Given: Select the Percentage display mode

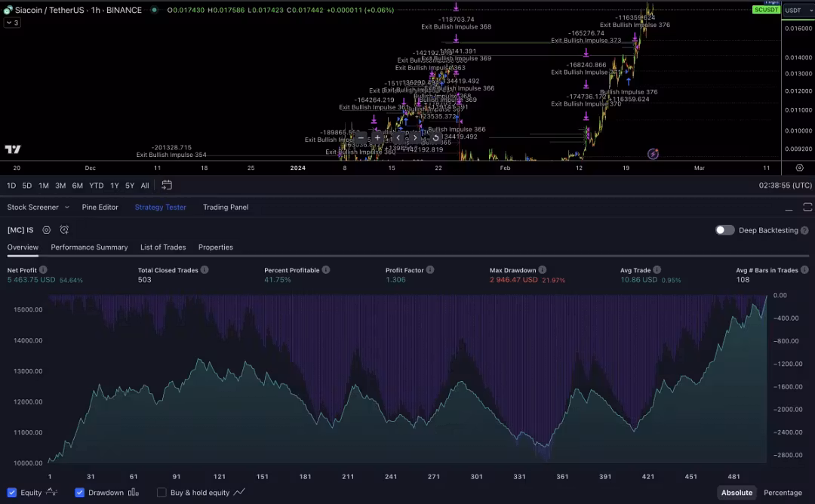Looking at the screenshot, I should point(783,493).
